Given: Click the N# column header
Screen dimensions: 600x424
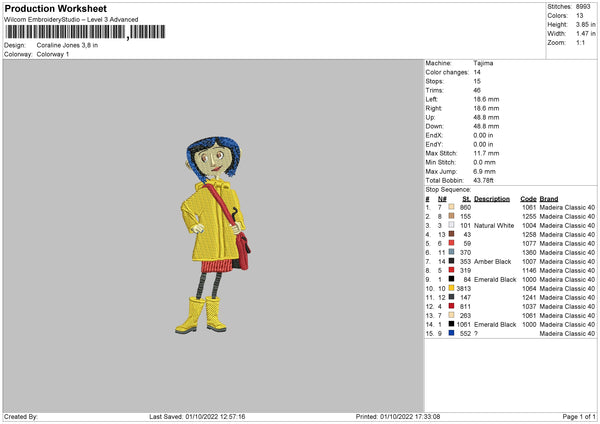Looking at the screenshot, I should [x=442, y=198].
